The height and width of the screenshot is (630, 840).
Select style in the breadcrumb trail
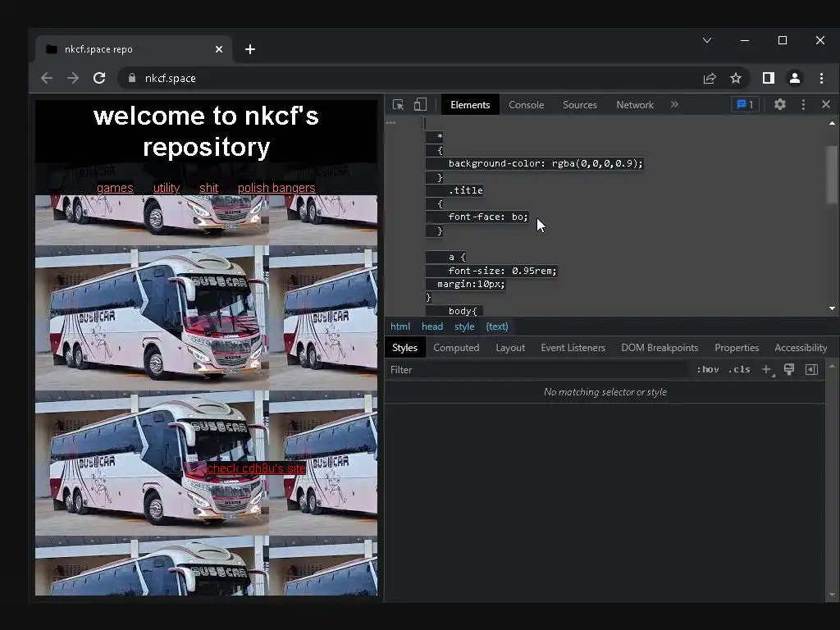(464, 326)
